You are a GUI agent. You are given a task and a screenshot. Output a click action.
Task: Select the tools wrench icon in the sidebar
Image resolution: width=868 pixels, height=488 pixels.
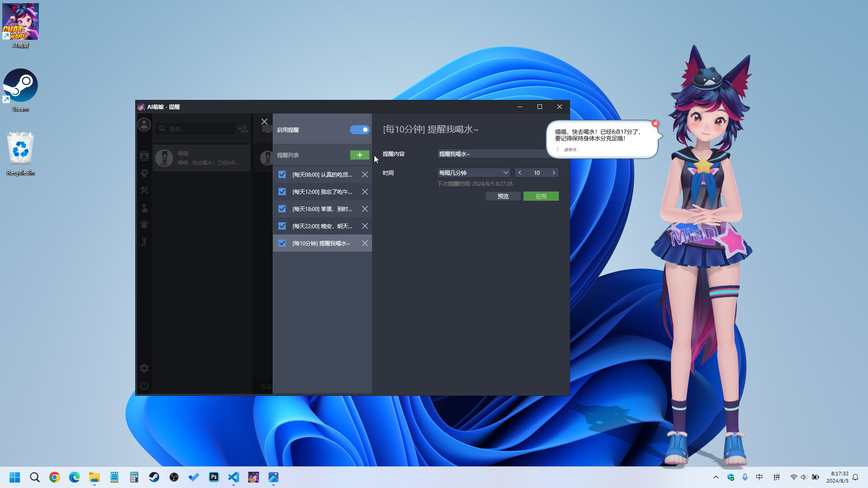pyautogui.click(x=144, y=190)
